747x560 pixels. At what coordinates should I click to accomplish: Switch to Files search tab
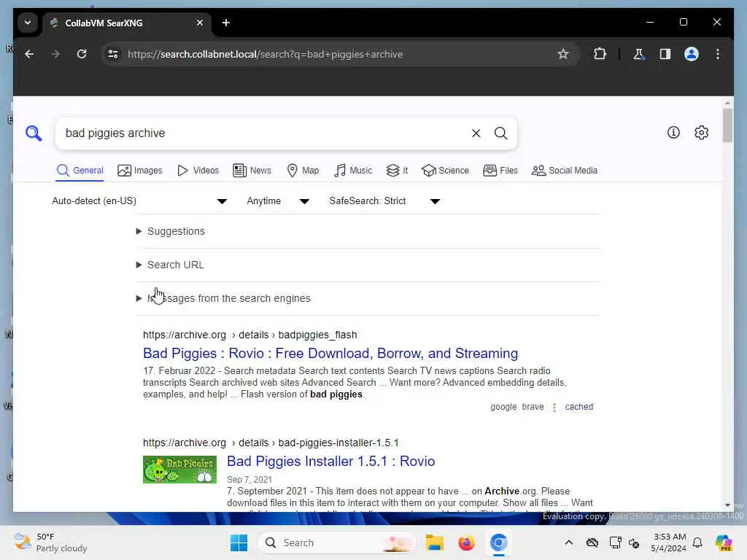500,171
